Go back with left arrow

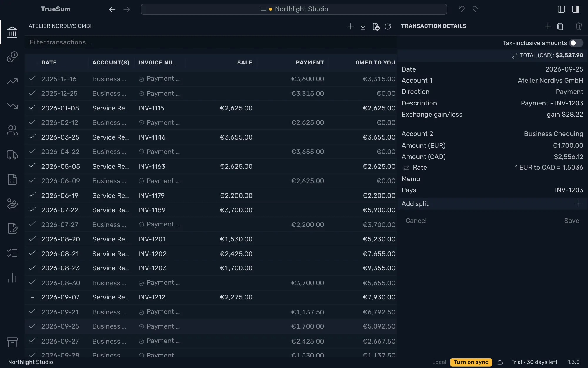click(x=112, y=9)
